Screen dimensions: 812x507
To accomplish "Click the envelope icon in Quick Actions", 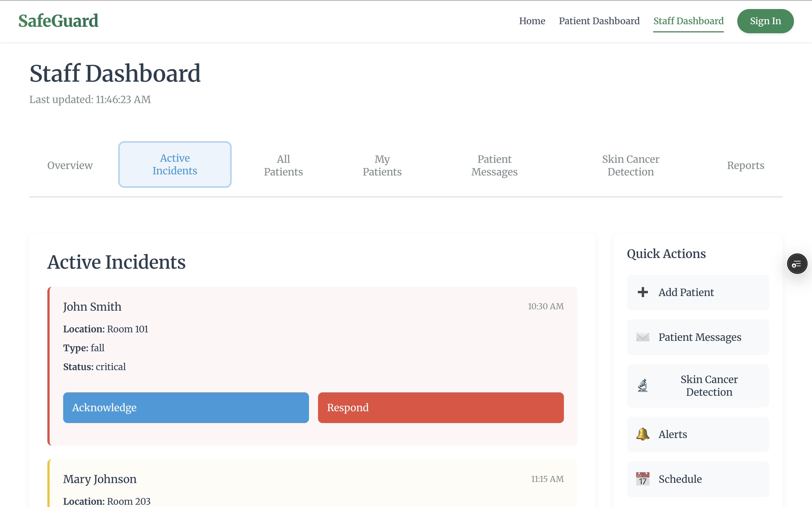I will [643, 337].
